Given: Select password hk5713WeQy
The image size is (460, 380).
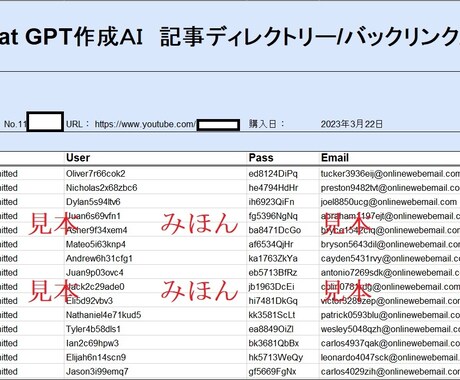Looking at the screenshot, I should coord(276,357).
